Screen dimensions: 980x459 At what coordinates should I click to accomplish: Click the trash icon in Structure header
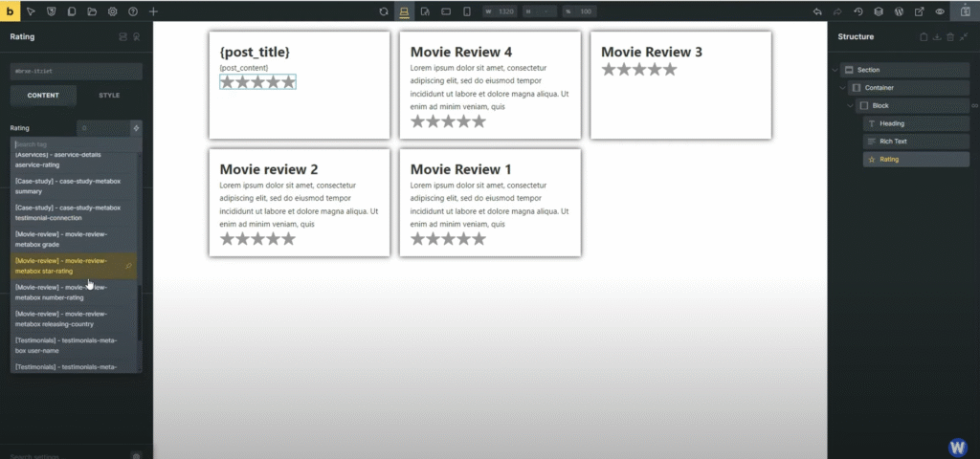coord(950,37)
